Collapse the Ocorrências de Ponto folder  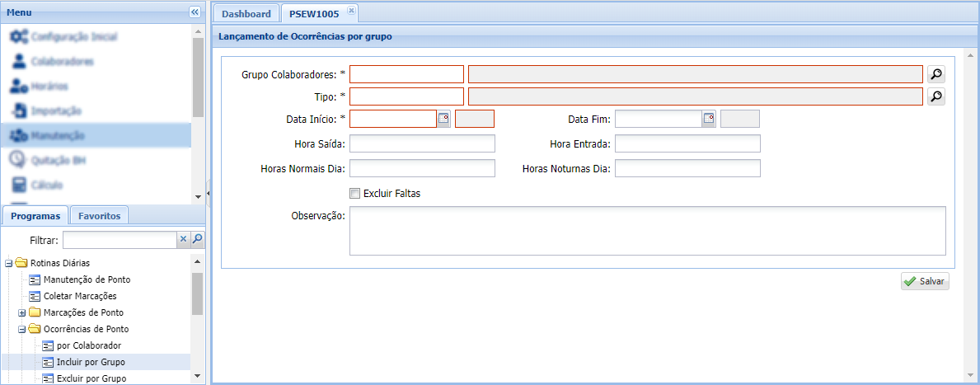coord(22,329)
